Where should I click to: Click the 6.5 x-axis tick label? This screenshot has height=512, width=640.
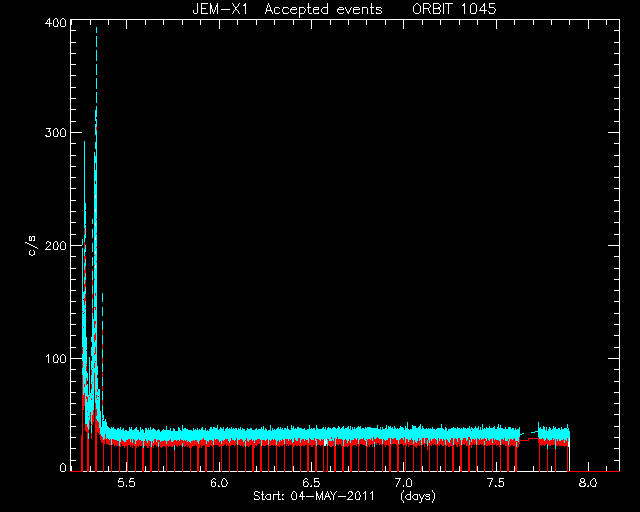[311, 483]
